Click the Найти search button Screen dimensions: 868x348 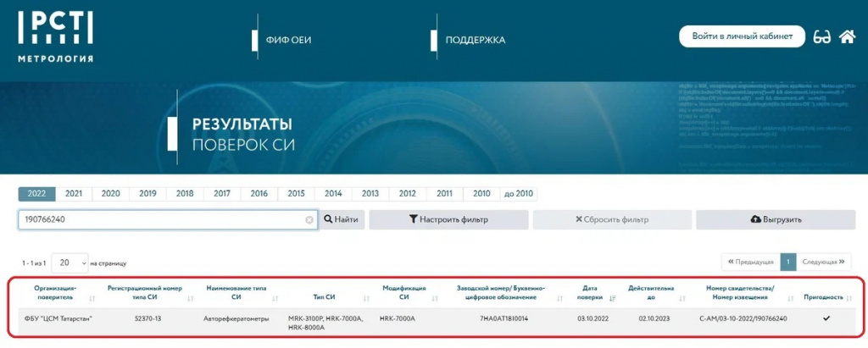pyautogui.click(x=342, y=219)
